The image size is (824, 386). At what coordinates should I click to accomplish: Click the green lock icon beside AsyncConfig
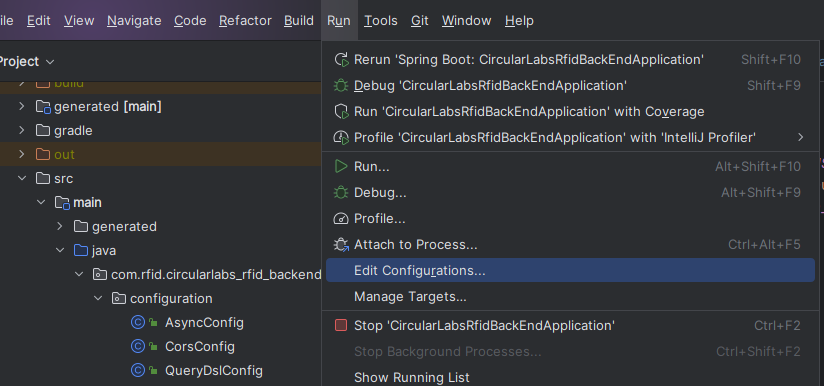[x=153, y=322]
